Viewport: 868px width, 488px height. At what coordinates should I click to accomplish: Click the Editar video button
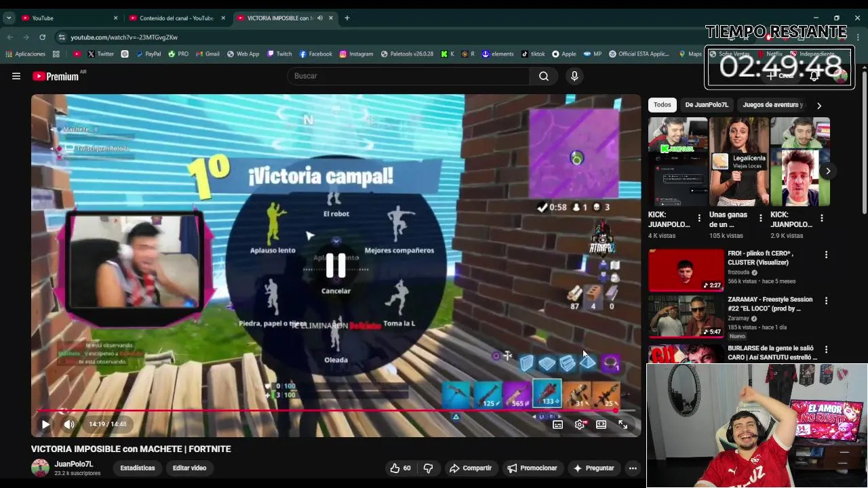[189, 468]
